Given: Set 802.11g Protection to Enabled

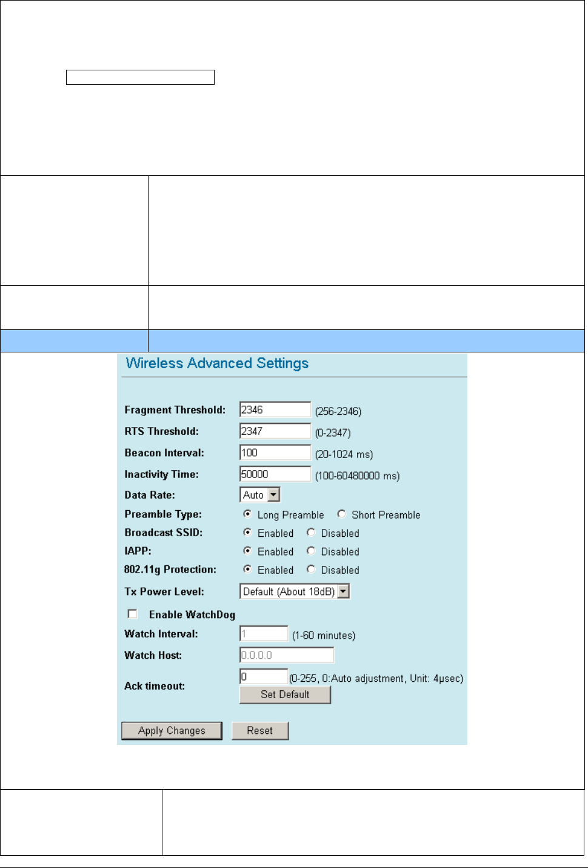Looking at the screenshot, I should pos(247,569).
